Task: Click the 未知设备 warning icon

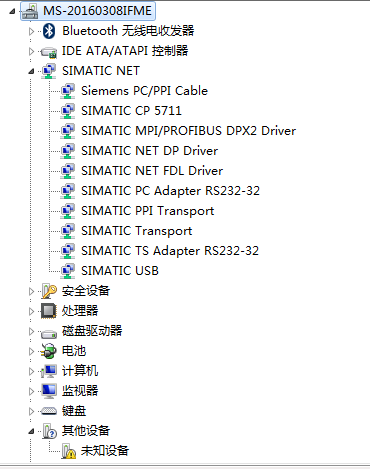Action: coord(68,451)
